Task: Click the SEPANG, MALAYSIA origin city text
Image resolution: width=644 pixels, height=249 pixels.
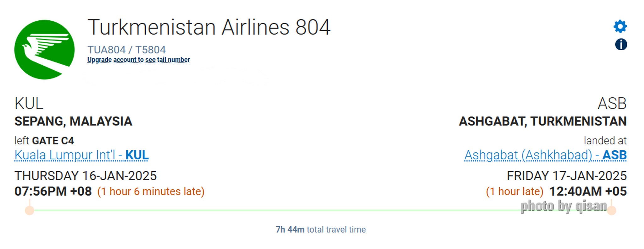Action: [73, 122]
